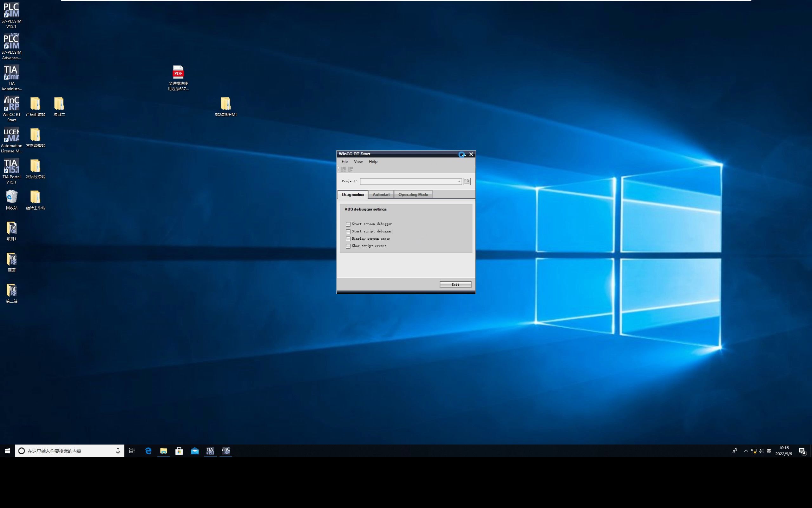812x508 pixels.
Task: Select the TIA Administrator desktop icon
Action: (x=11, y=78)
